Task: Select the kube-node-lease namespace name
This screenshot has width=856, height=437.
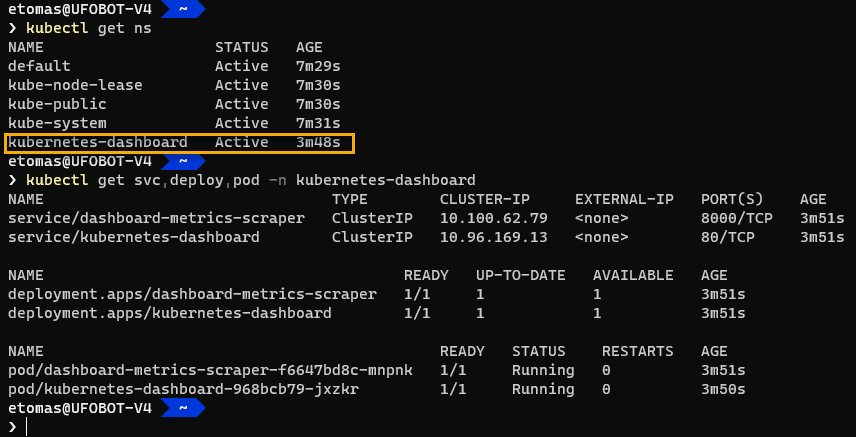Action: [x=75, y=85]
